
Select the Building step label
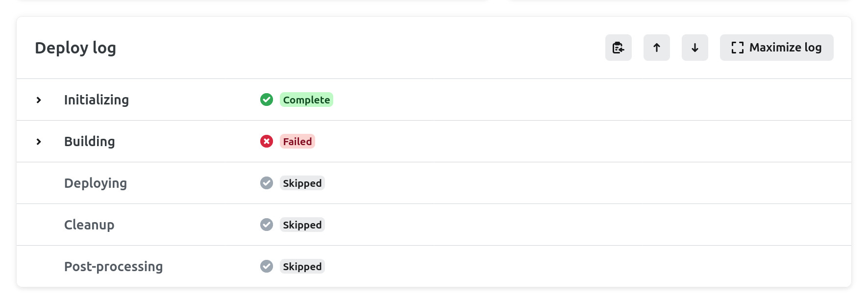tap(90, 142)
